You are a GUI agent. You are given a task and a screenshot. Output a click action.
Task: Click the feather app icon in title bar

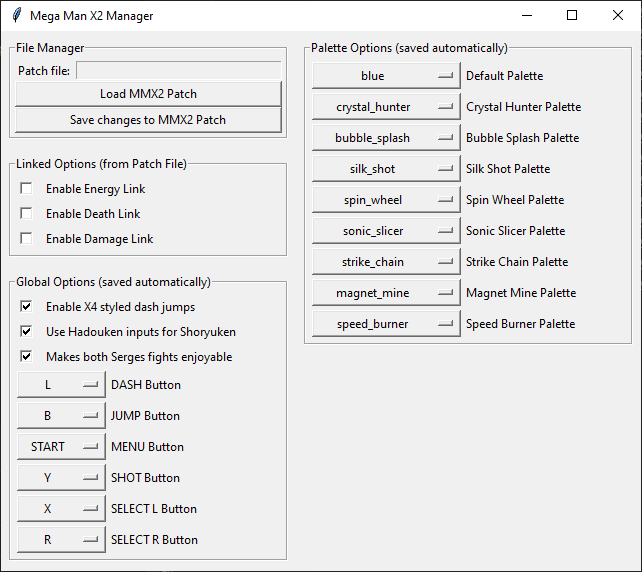tap(17, 16)
